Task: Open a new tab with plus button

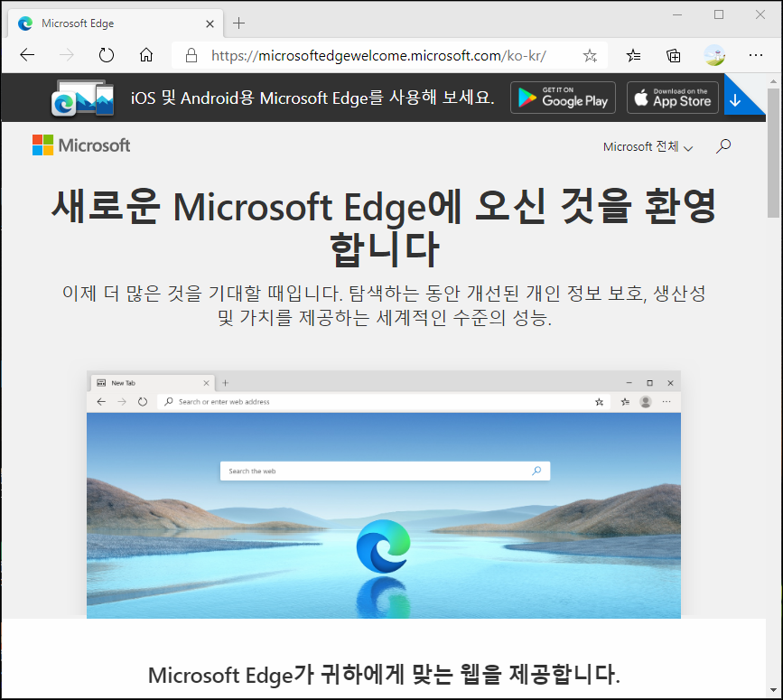Action: [238, 23]
